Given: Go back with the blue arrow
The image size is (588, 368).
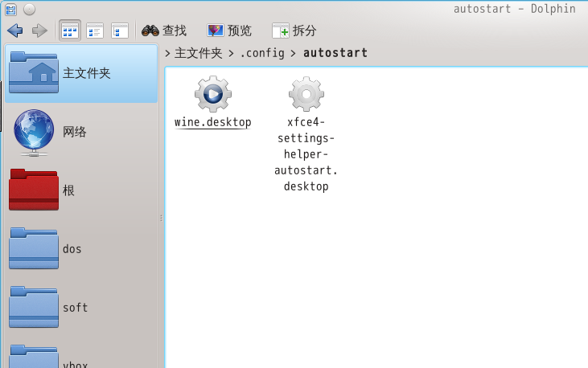Looking at the screenshot, I should point(15,31).
